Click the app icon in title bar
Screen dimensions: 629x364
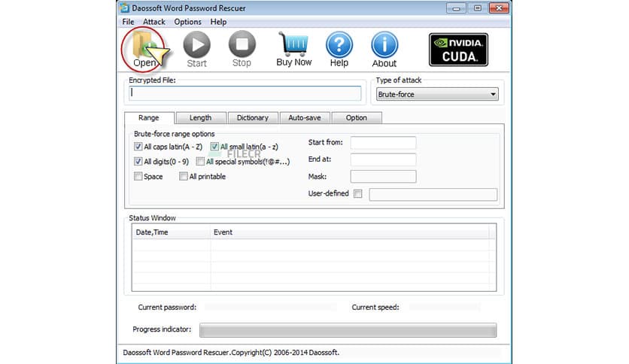click(125, 8)
